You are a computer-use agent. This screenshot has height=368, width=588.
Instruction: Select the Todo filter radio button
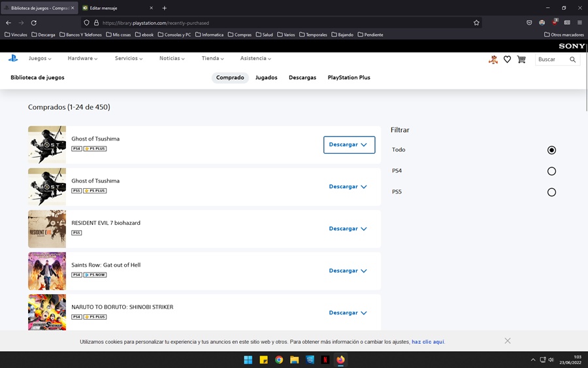pos(551,150)
